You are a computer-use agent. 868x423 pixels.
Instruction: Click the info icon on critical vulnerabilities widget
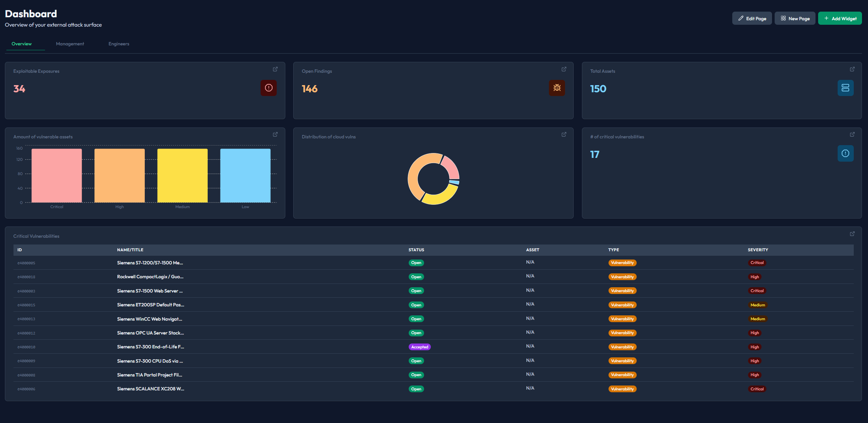846,153
